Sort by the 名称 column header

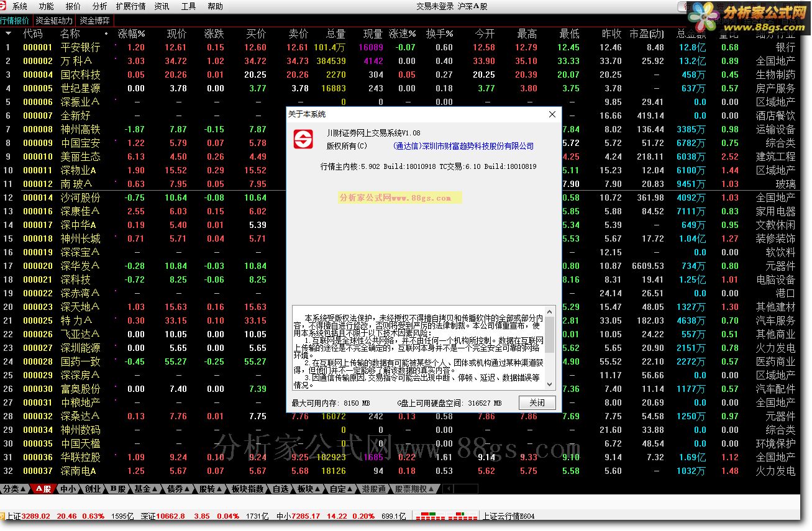point(70,34)
